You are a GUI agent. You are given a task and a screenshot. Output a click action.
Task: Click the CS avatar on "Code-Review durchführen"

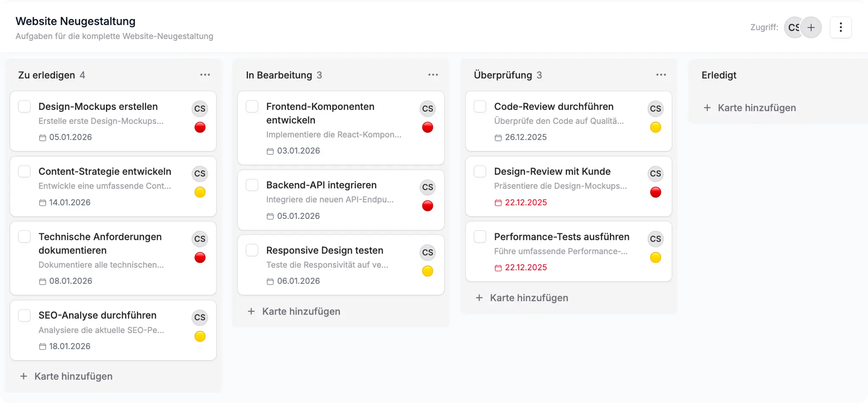[x=655, y=109]
